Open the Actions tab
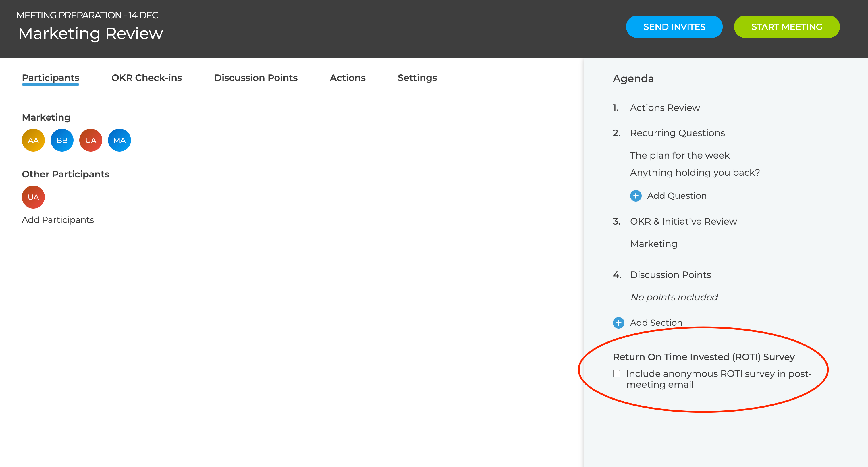 click(x=348, y=78)
